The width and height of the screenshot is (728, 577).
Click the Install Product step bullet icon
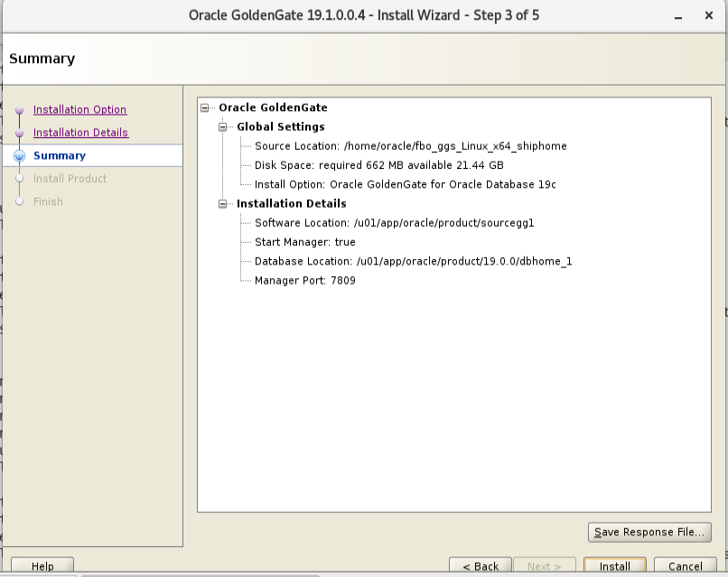click(20, 179)
